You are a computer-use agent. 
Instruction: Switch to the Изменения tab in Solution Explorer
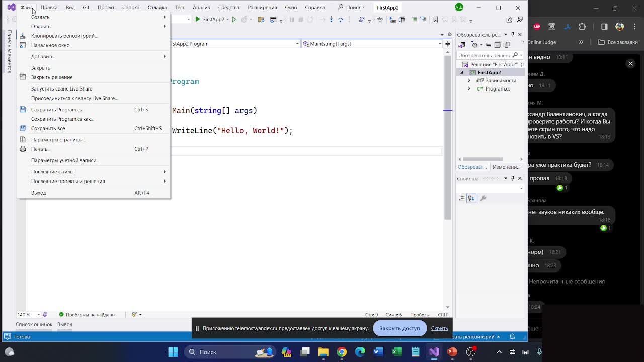[506, 167]
